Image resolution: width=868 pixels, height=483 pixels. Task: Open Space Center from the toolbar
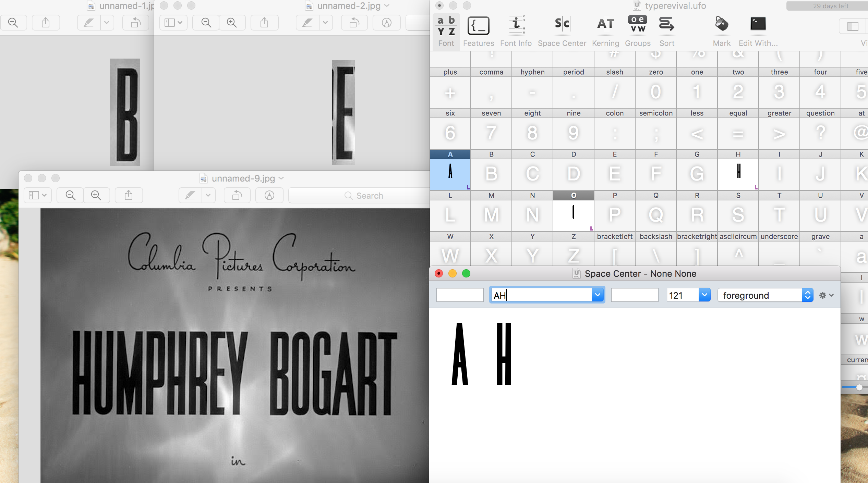click(x=562, y=31)
